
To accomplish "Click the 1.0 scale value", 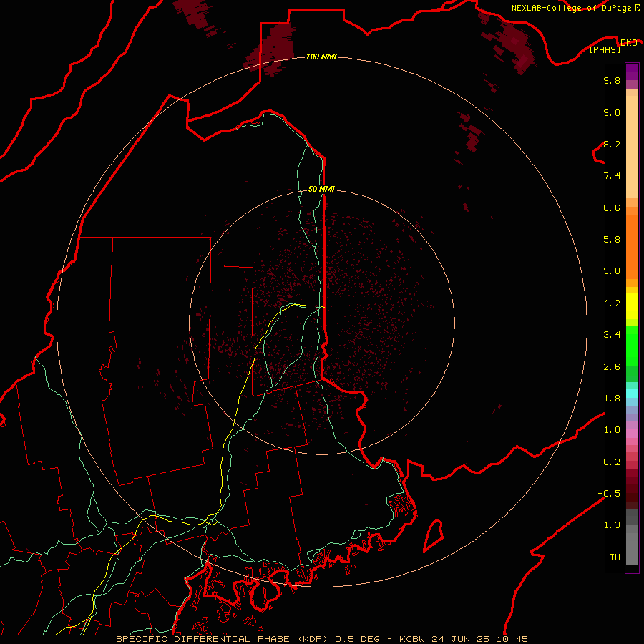I will (x=612, y=430).
